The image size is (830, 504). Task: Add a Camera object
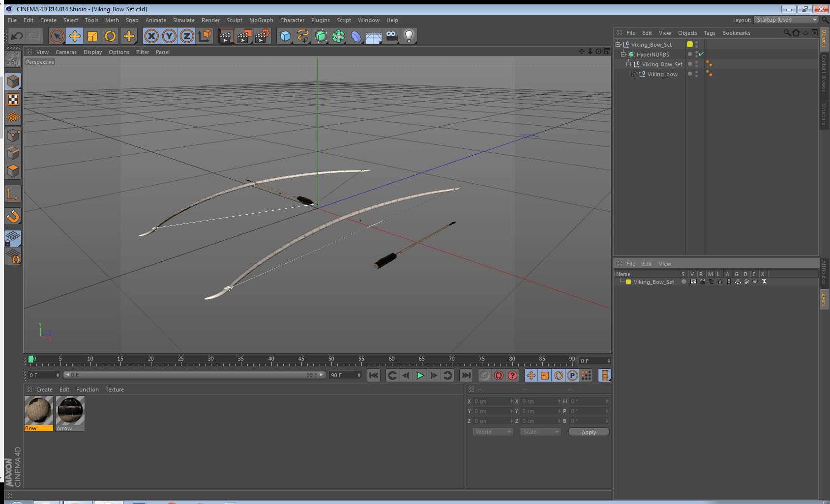coord(391,36)
